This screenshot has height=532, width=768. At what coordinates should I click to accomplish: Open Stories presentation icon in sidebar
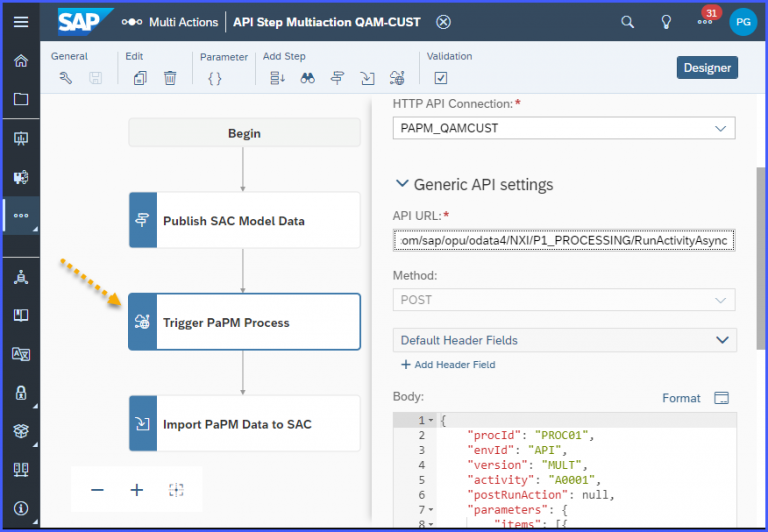[x=21, y=139]
